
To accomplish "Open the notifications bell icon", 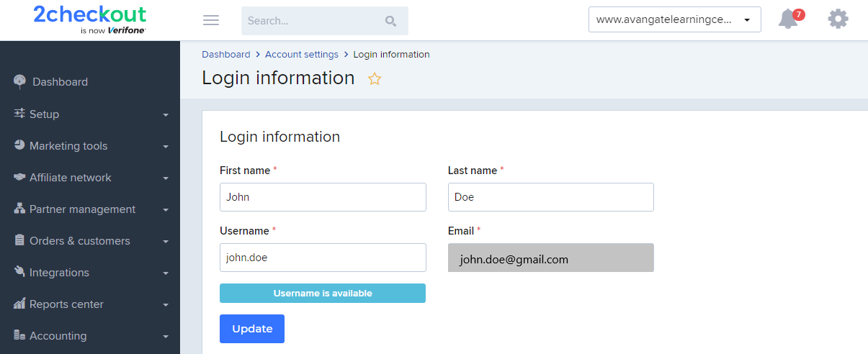I will coord(789,19).
